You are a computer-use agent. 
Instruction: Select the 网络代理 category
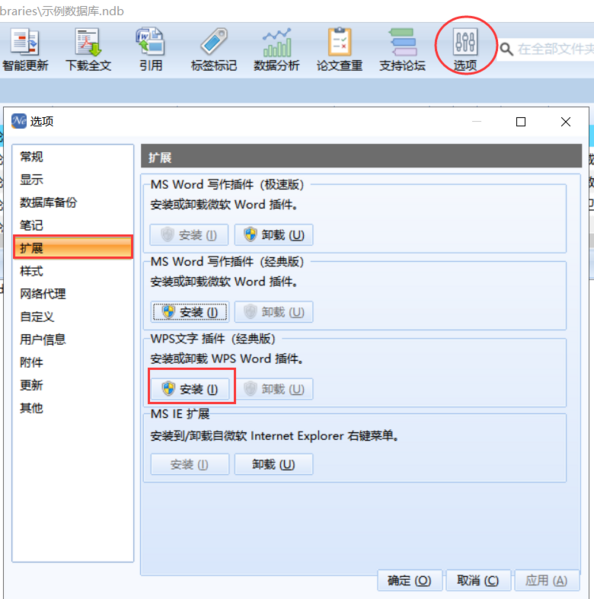pyautogui.click(x=73, y=294)
